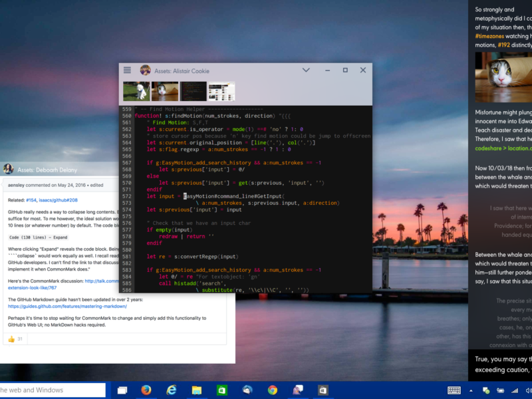Click the 'Search the web and Windows' box
Image resolution: width=532 pixels, height=399 pixels.
pyautogui.click(x=53, y=390)
